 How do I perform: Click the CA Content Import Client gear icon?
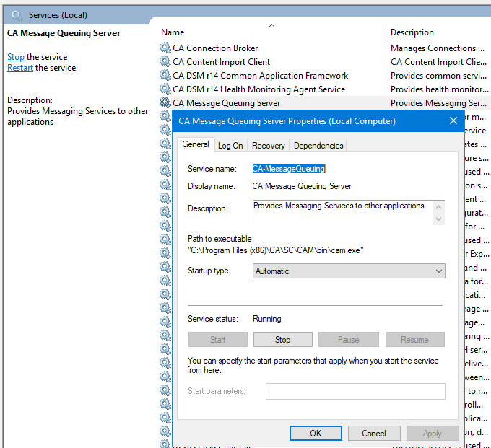pos(165,62)
